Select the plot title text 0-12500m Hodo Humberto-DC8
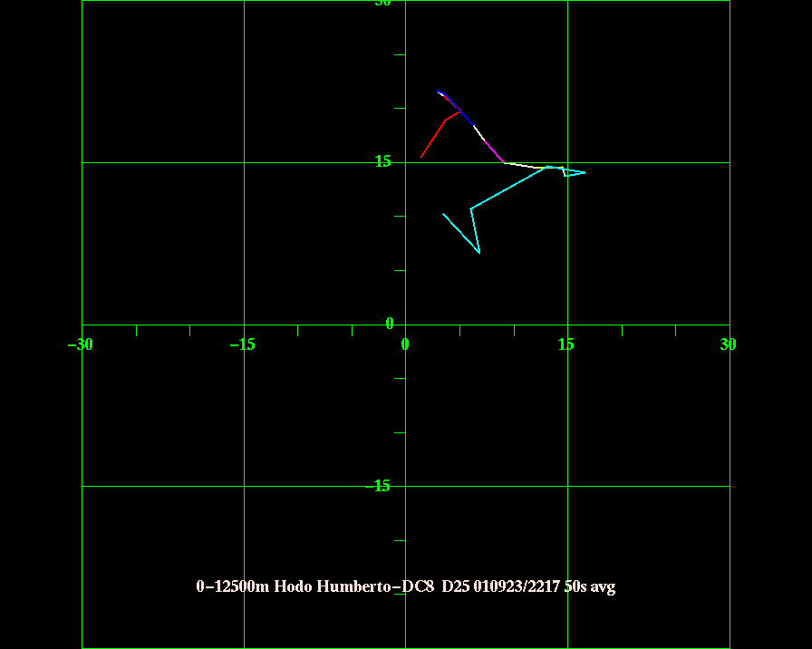 pos(314,586)
